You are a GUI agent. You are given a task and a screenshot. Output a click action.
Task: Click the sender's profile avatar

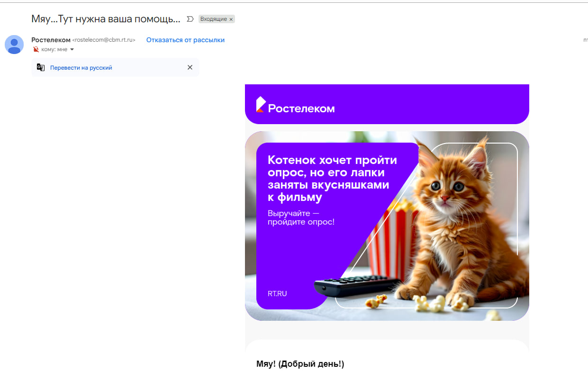14,45
